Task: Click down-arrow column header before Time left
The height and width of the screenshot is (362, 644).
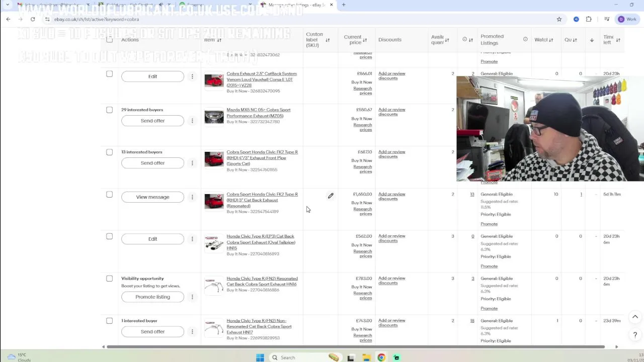Action: (x=592, y=40)
